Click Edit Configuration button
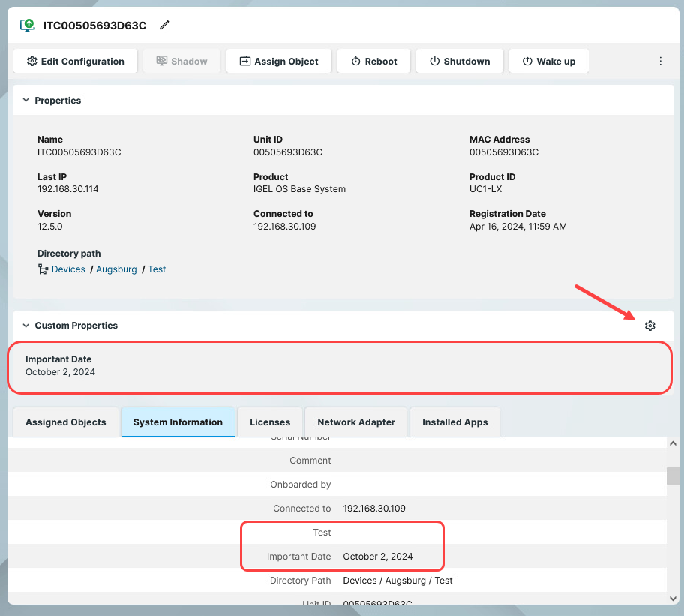The width and height of the screenshot is (684, 616). tap(75, 62)
